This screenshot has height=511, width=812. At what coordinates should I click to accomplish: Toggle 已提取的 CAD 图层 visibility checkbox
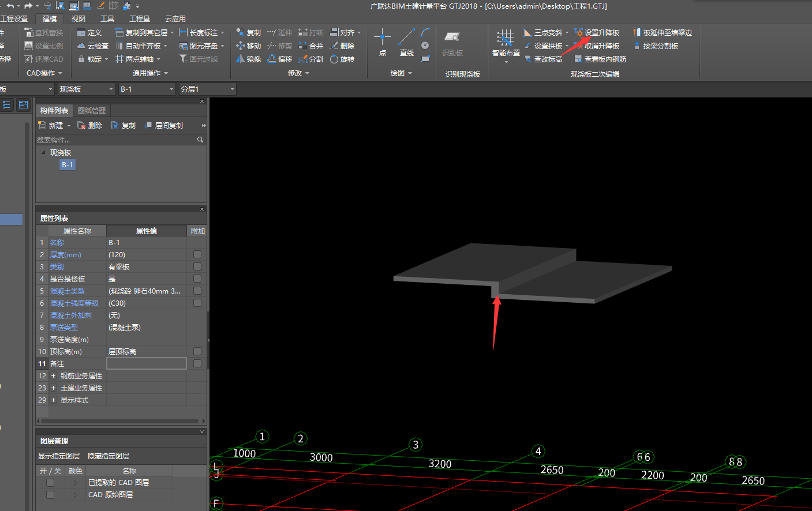[x=50, y=483]
